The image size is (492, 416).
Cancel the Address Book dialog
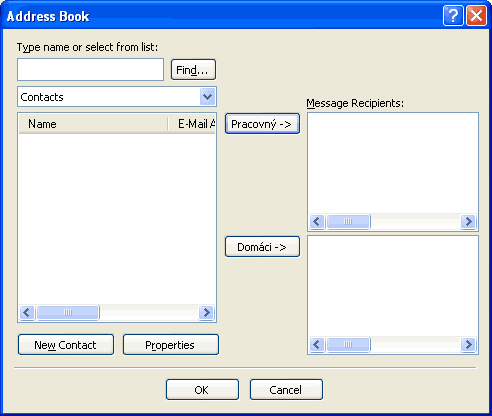[286, 390]
